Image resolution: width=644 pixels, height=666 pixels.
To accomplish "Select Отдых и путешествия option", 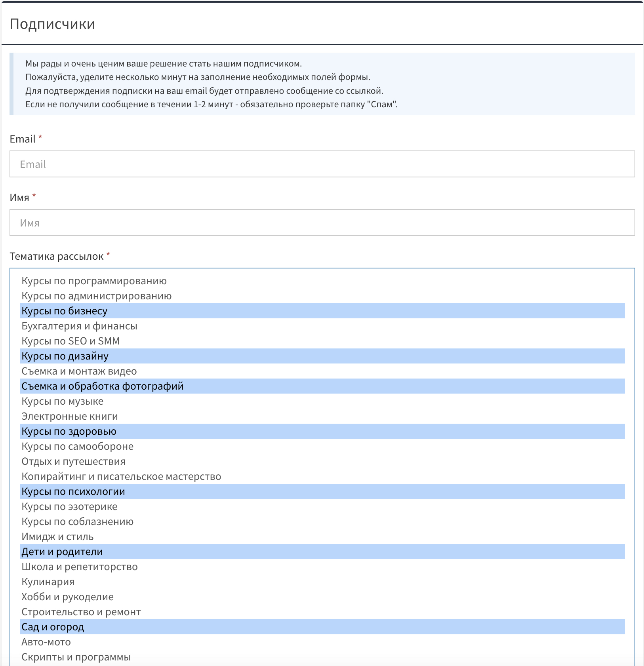I will point(74,461).
